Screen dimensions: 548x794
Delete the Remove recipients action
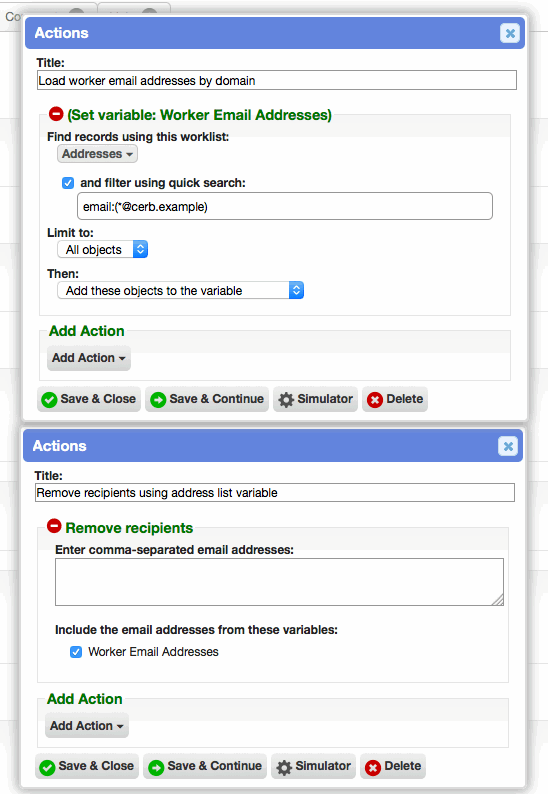click(393, 766)
